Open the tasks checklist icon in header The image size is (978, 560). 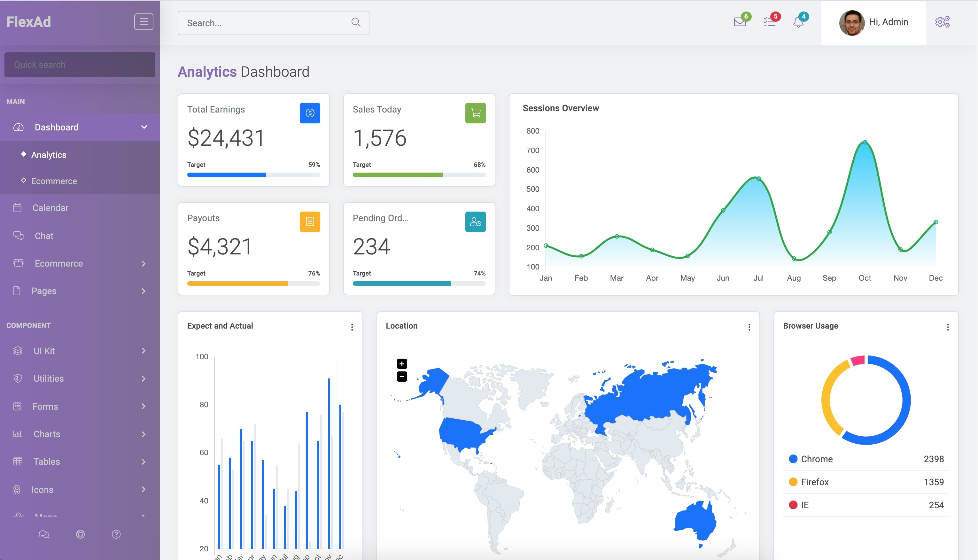[x=769, y=22]
